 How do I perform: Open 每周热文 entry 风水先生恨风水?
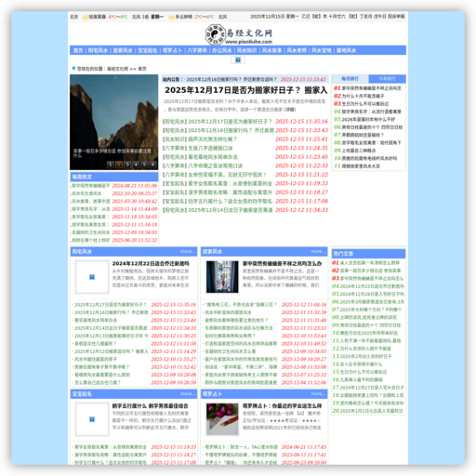pos(86,193)
